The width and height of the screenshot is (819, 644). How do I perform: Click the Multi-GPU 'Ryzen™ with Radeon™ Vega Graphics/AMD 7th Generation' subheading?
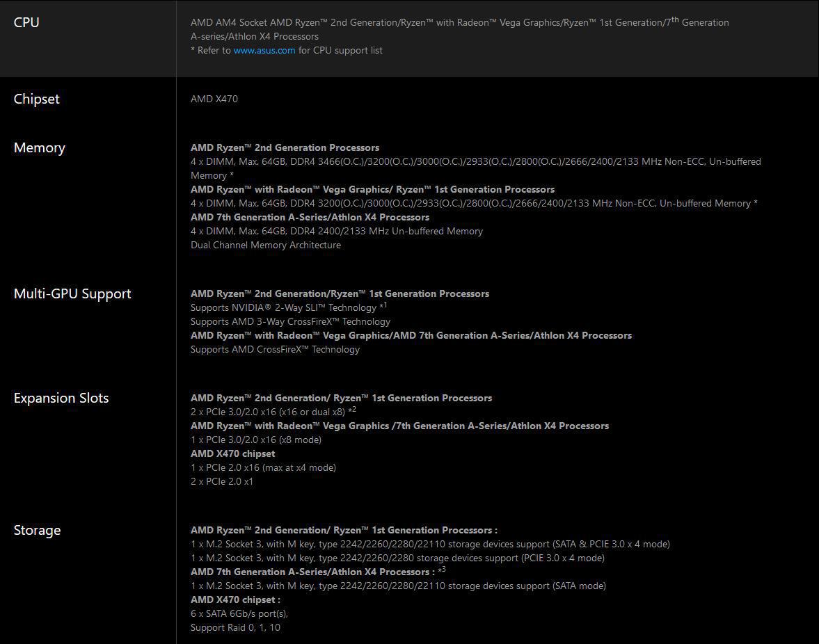click(411, 336)
